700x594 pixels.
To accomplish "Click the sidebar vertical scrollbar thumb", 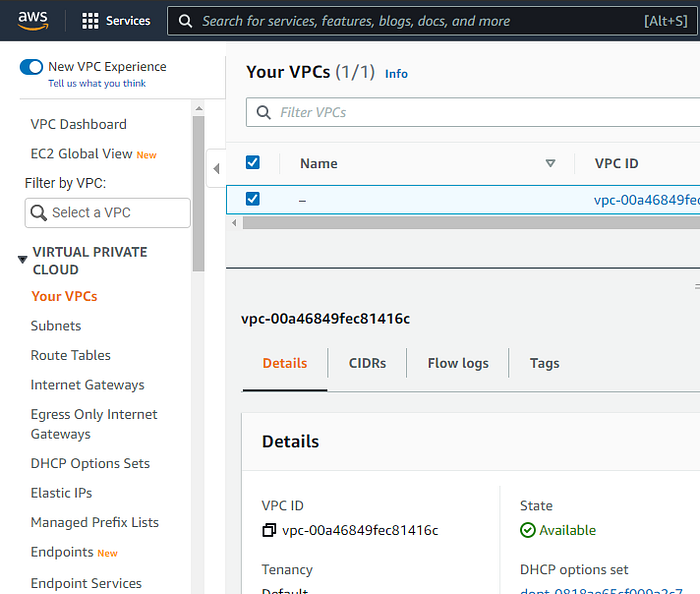I will point(199,194).
